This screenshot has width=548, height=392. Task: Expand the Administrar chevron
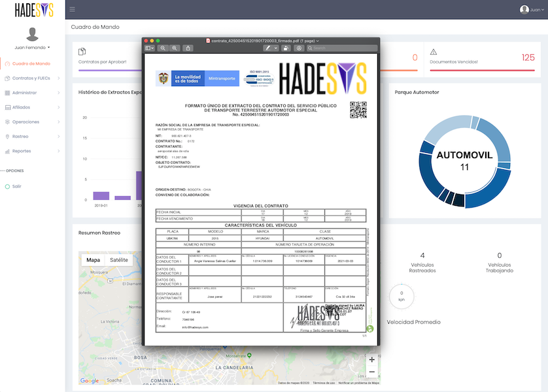[x=59, y=93]
